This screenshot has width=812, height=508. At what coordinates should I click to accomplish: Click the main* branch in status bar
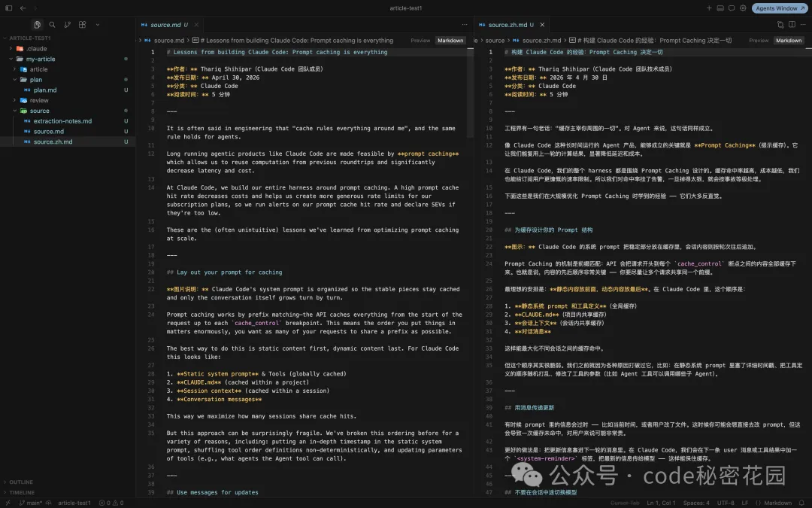(31, 503)
